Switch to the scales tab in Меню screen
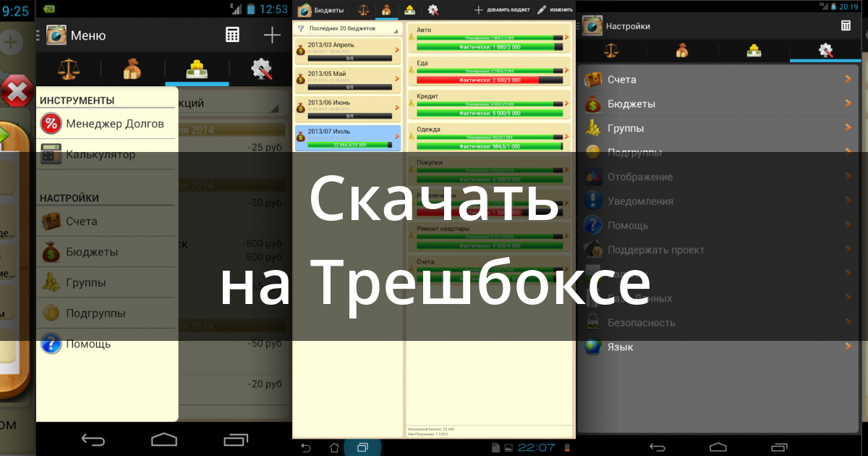 (69, 69)
